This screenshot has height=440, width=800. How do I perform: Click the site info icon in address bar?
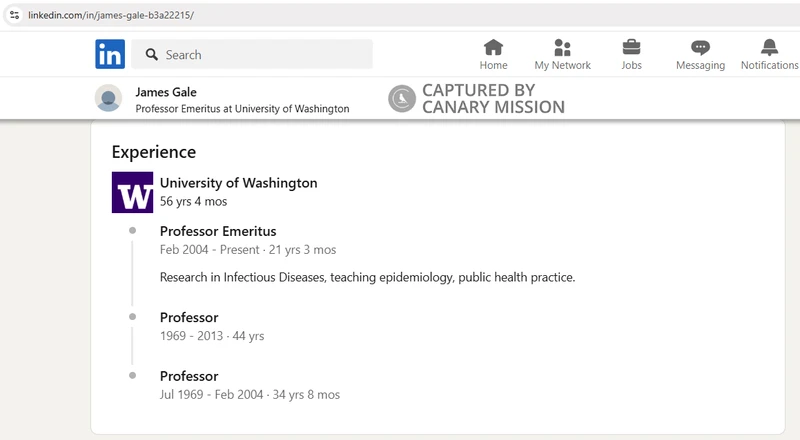(14, 15)
